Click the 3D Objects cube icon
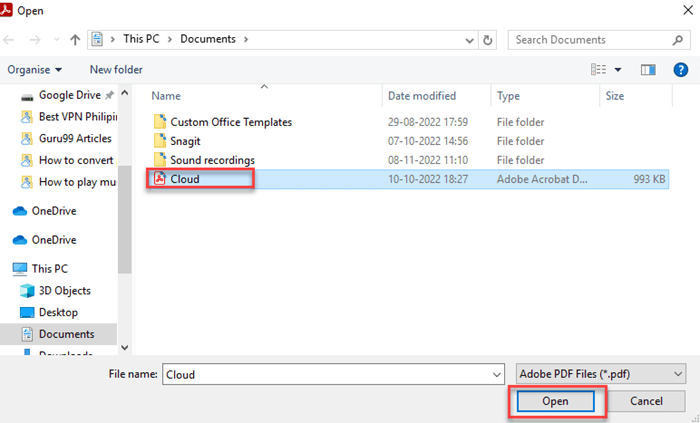The image size is (700, 423). [x=27, y=291]
